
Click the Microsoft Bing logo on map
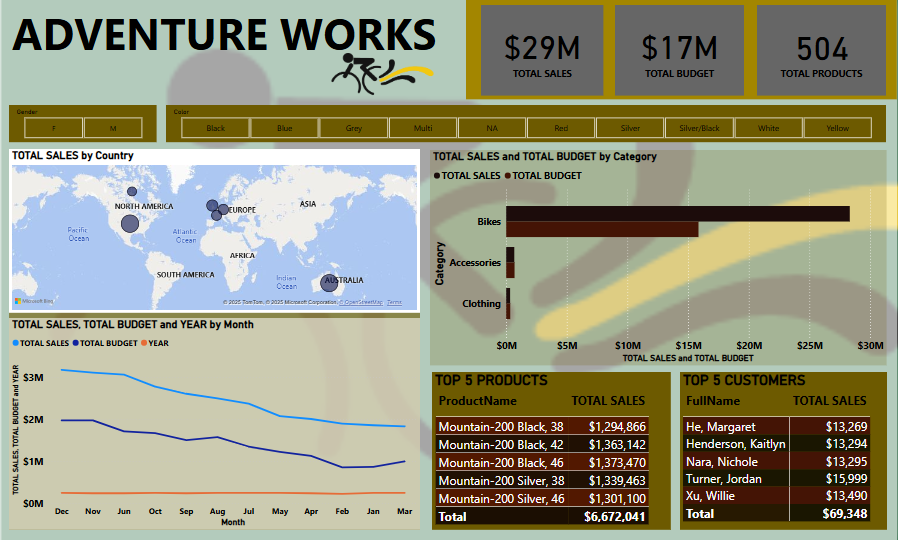point(34,301)
